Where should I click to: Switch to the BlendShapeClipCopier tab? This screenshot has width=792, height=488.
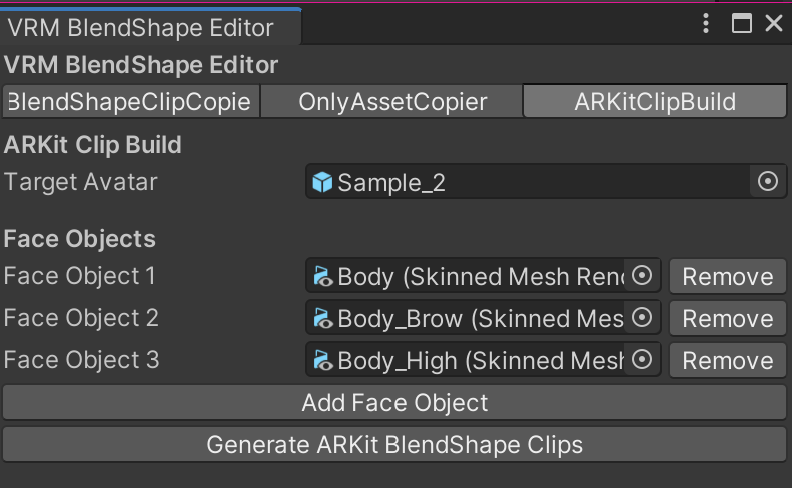coord(131,102)
